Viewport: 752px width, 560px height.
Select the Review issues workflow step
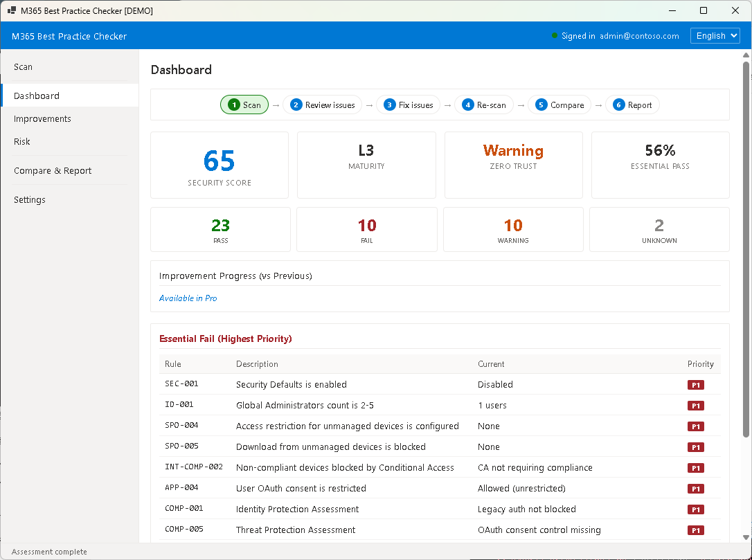322,105
